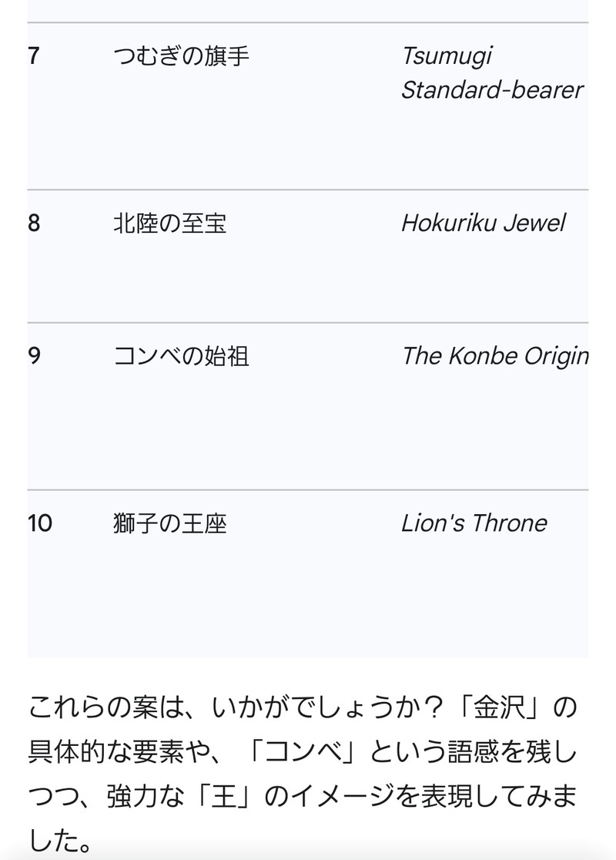Click final paragraph line した。
The image size is (616, 860).
60,840
